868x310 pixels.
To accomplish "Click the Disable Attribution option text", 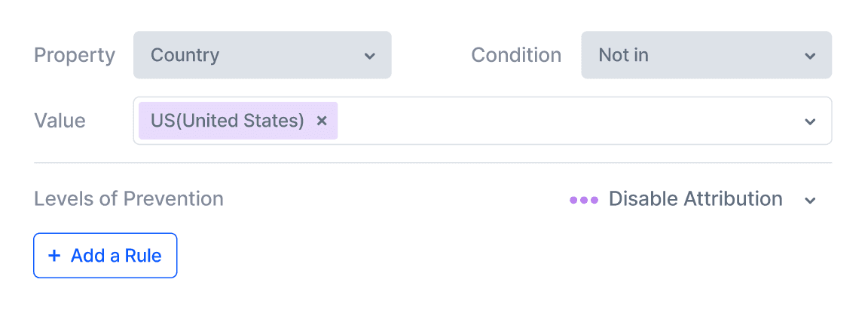I will 695,199.
